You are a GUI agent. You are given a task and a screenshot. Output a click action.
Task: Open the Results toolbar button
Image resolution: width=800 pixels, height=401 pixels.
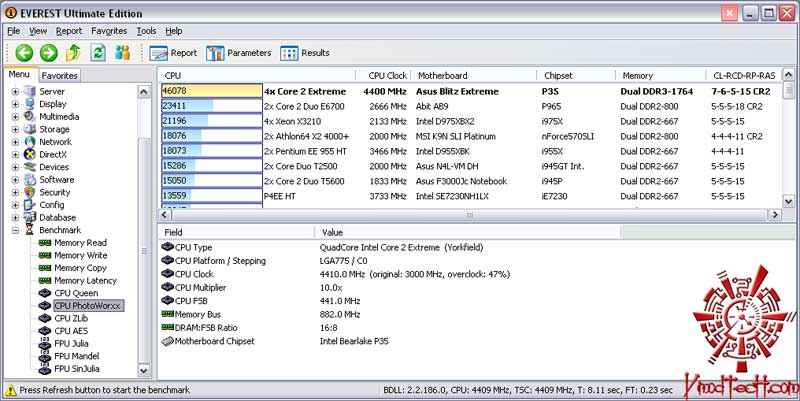point(305,53)
